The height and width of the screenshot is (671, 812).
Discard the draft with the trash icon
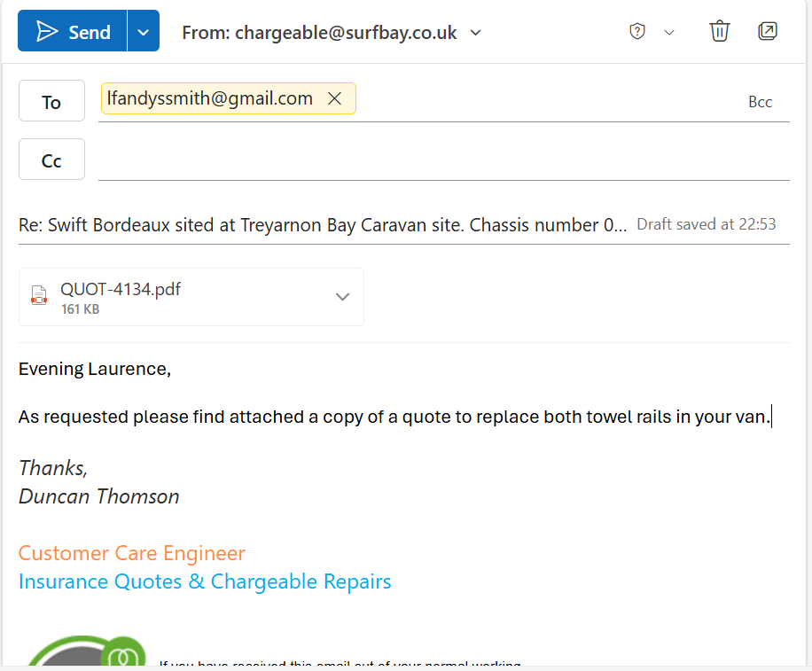(719, 32)
